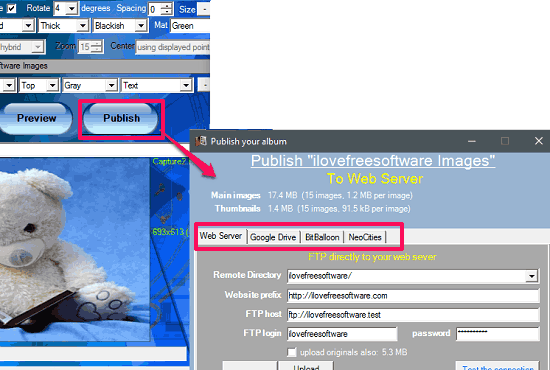
Task: Click the minus button next to Size
Action: click(x=204, y=9)
